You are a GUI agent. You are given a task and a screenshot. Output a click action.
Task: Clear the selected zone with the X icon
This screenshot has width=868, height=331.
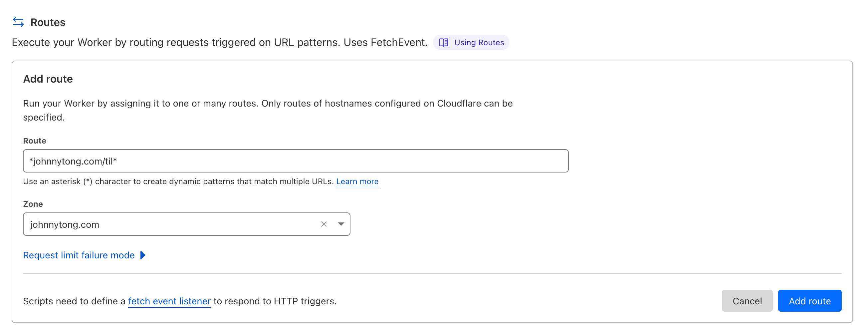(324, 224)
